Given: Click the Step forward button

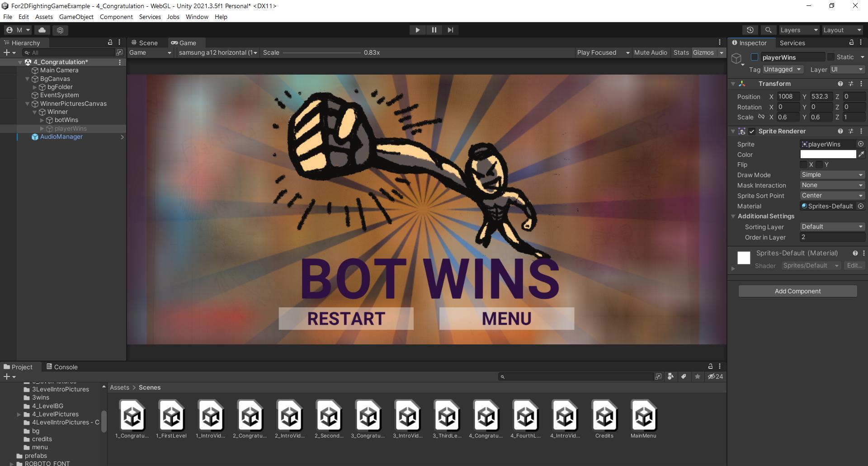Looking at the screenshot, I should click(450, 30).
